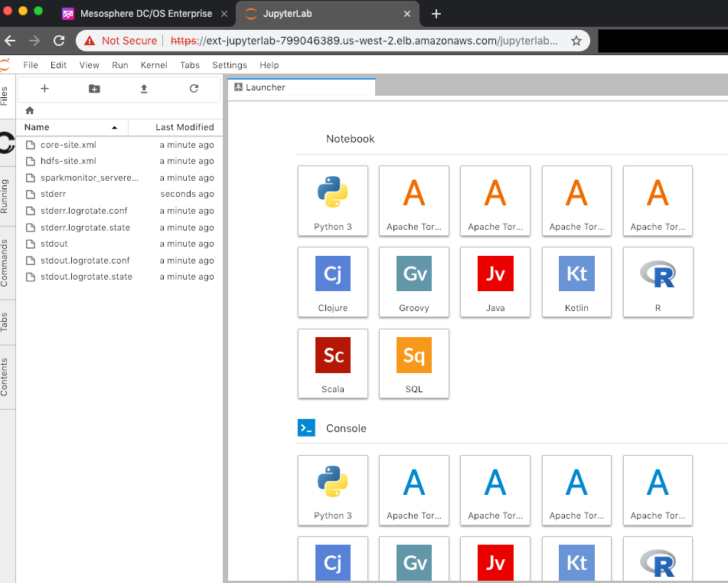Image resolution: width=728 pixels, height=583 pixels.
Task: Toggle Name column sort order arrow
Action: (x=114, y=127)
